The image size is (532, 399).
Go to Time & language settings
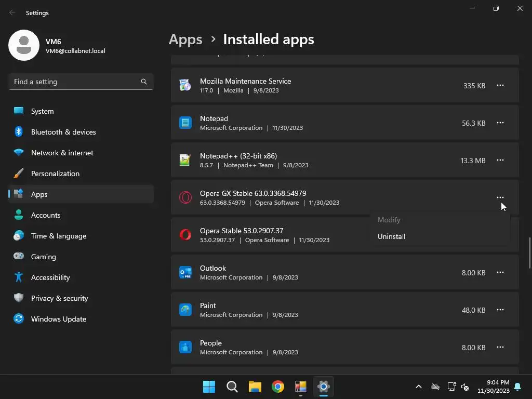point(81,236)
